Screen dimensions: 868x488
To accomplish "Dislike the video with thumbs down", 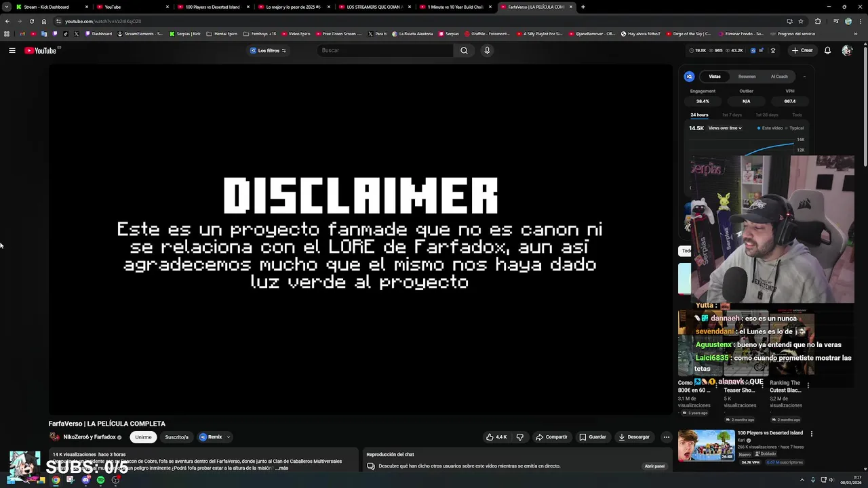I will 520,437.
